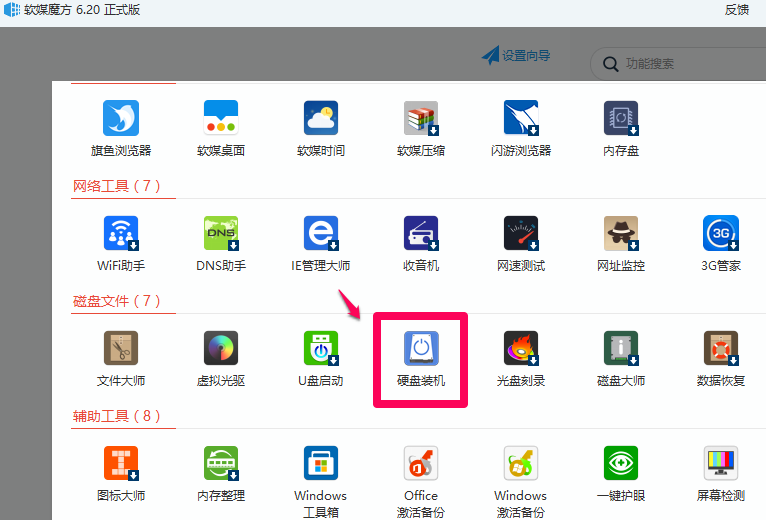Launch 闪游浏览器 icon

(521, 119)
